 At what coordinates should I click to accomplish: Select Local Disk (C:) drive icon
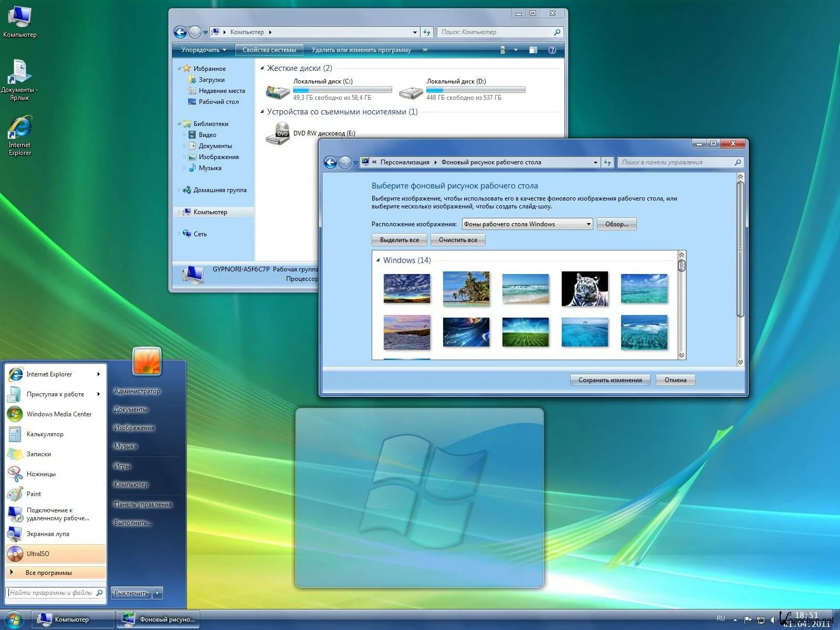click(x=277, y=92)
